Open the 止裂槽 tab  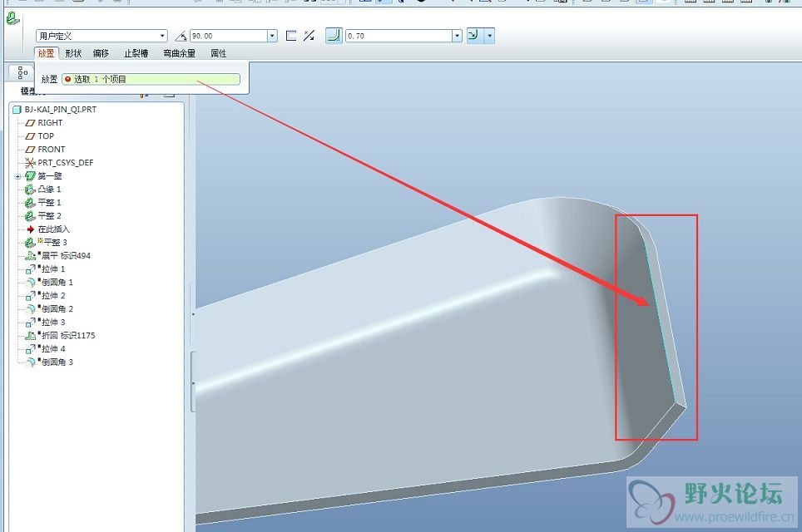[x=136, y=53]
